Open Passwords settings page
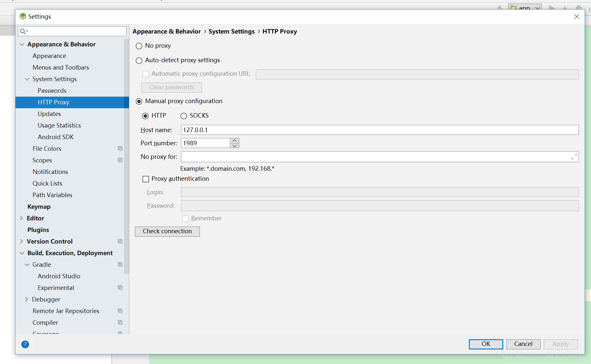Viewport: 591px width, 364px height. [x=52, y=91]
